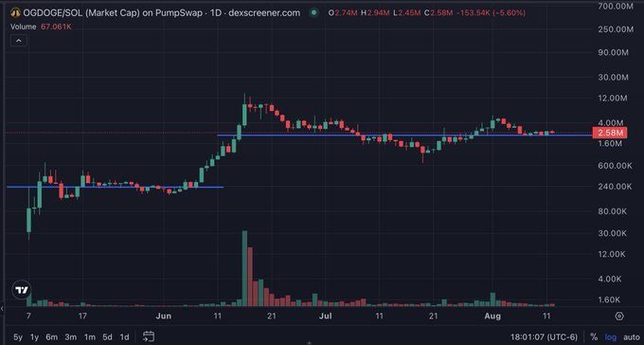Click the 12.00M label on the price axis
This screenshot has height=345, width=644.
point(613,98)
